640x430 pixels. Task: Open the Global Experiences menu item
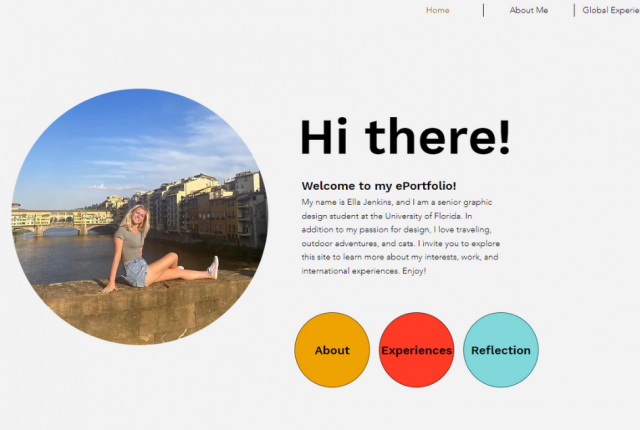(x=611, y=10)
